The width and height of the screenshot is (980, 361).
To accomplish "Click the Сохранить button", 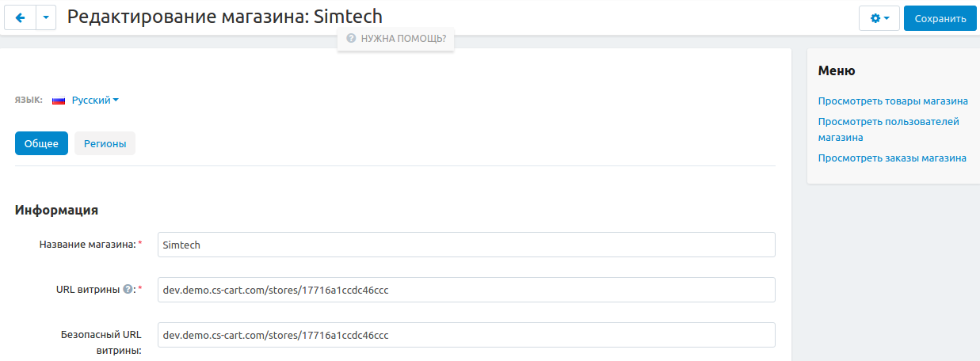I will pyautogui.click(x=940, y=18).
